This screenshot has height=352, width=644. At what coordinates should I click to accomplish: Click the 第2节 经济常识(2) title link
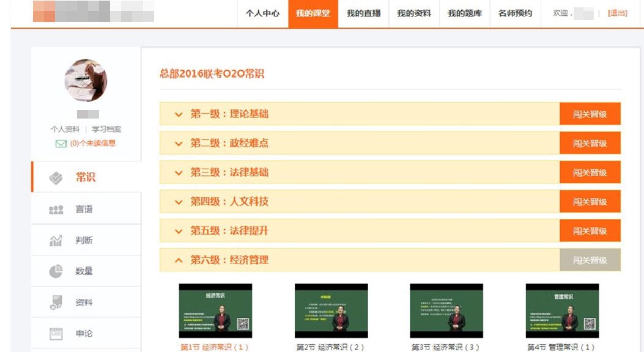click(x=330, y=347)
